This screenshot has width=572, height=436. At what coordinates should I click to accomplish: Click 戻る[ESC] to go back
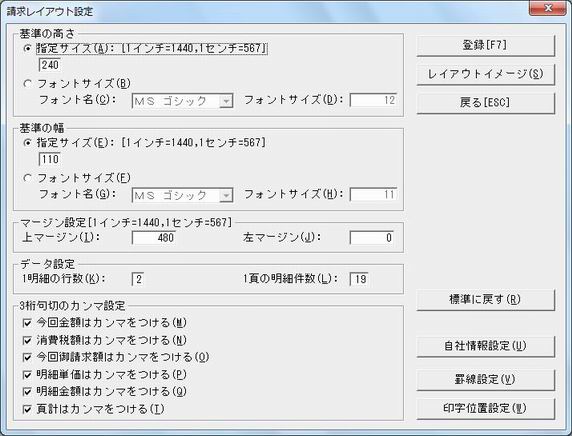coord(486,103)
